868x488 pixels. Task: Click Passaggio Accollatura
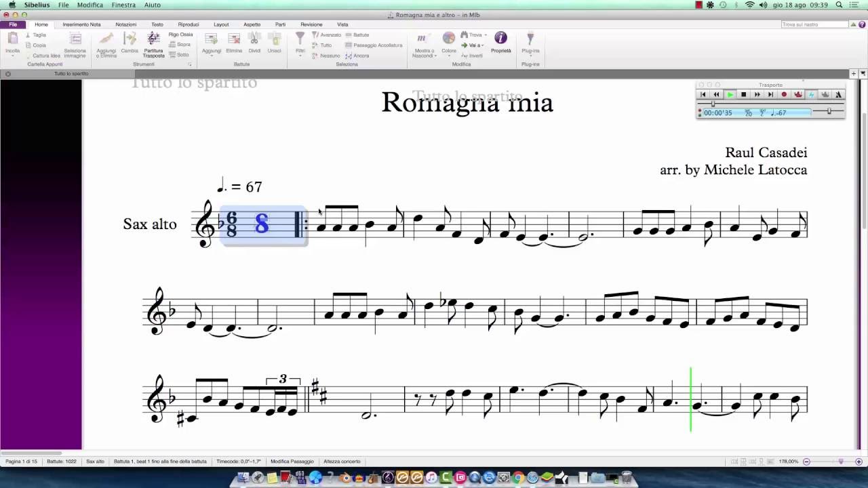click(x=374, y=45)
